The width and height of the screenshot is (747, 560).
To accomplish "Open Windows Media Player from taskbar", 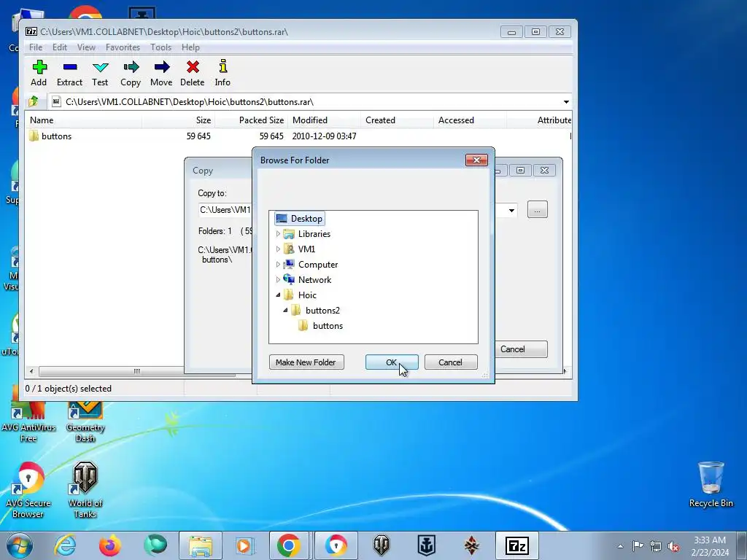I will (x=245, y=545).
